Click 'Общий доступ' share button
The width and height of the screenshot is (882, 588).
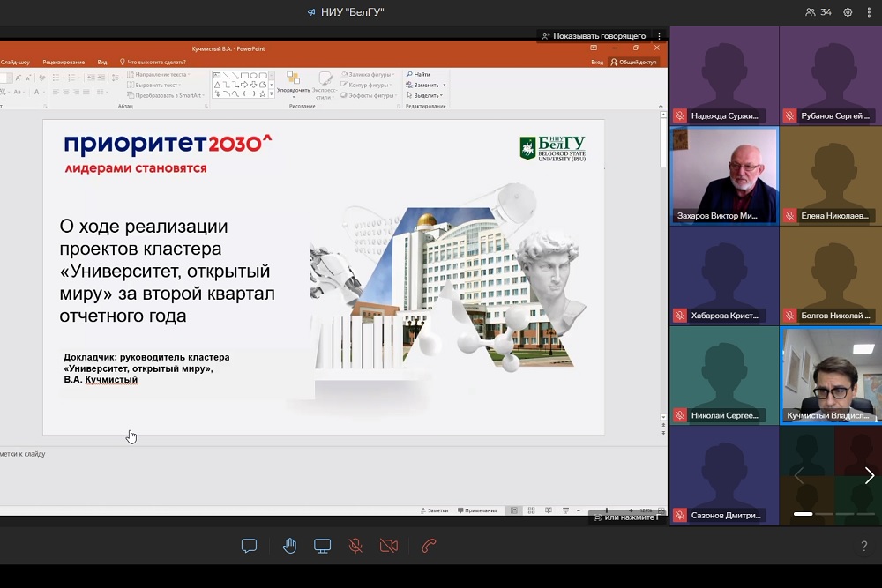click(633, 63)
